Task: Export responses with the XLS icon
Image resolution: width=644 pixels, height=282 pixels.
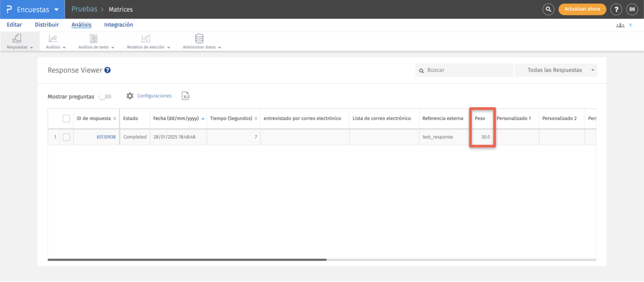Action: tap(186, 96)
